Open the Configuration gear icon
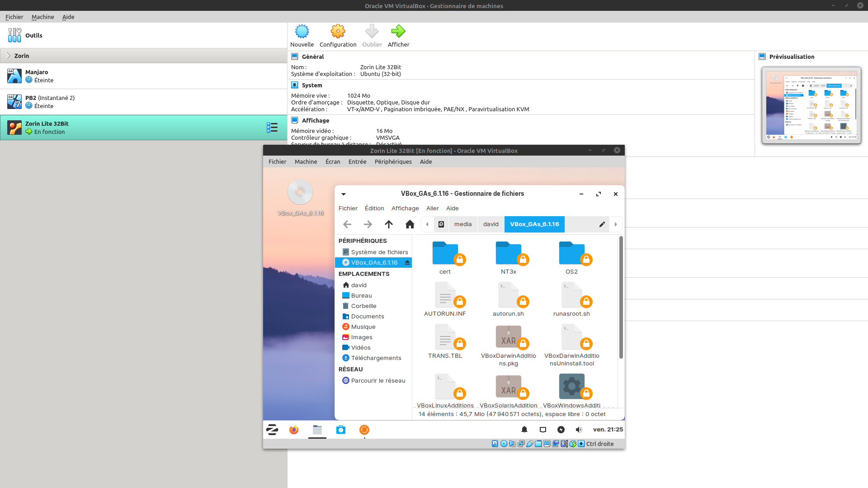Screen dimensions: 868x488 click(x=338, y=32)
